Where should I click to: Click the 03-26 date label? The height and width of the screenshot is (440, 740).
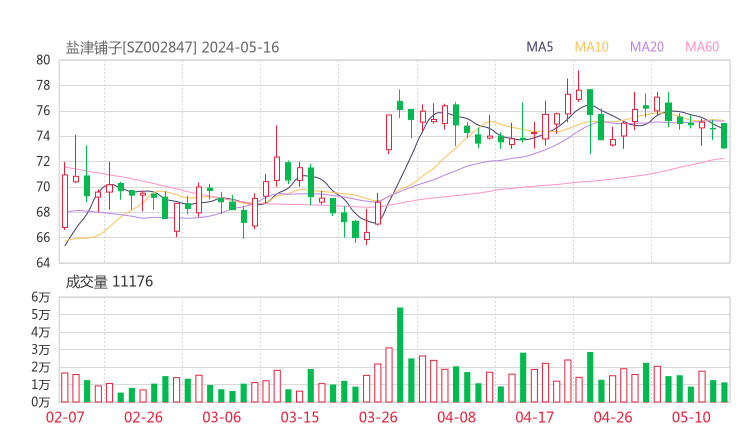point(378,417)
